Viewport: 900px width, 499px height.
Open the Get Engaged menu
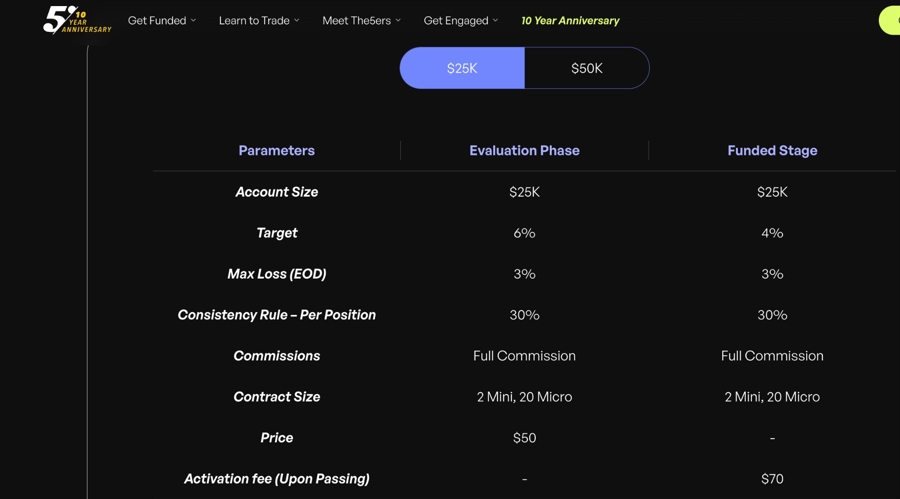tap(460, 20)
